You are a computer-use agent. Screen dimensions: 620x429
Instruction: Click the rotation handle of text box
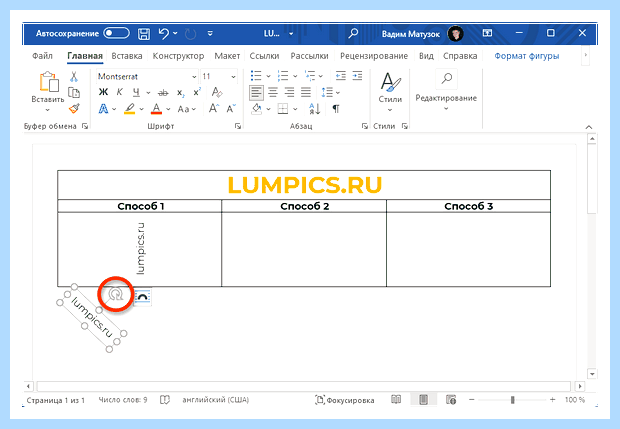(115, 294)
